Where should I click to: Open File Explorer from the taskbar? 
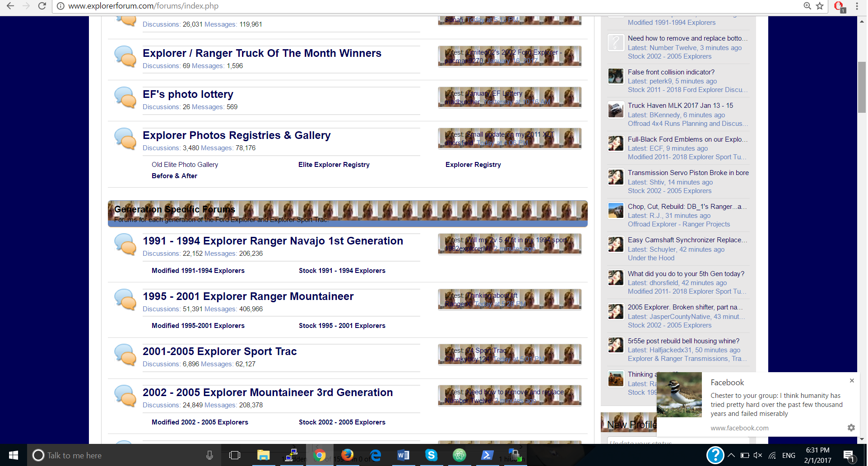tap(263, 455)
